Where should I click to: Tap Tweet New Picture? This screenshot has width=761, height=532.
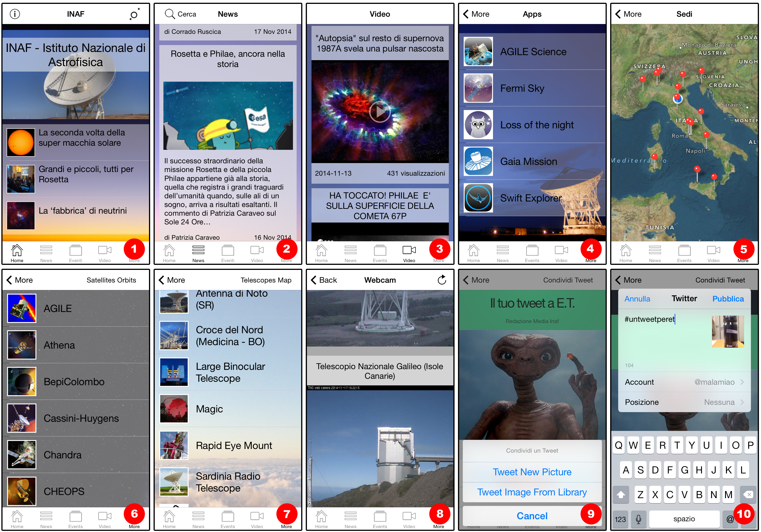coord(532,472)
